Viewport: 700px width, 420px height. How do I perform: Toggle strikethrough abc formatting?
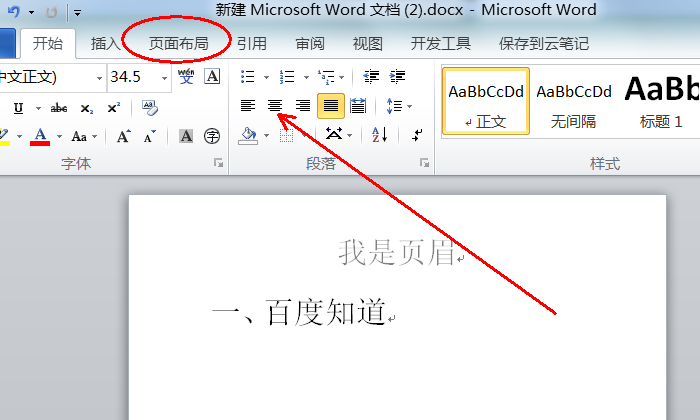click(x=58, y=108)
